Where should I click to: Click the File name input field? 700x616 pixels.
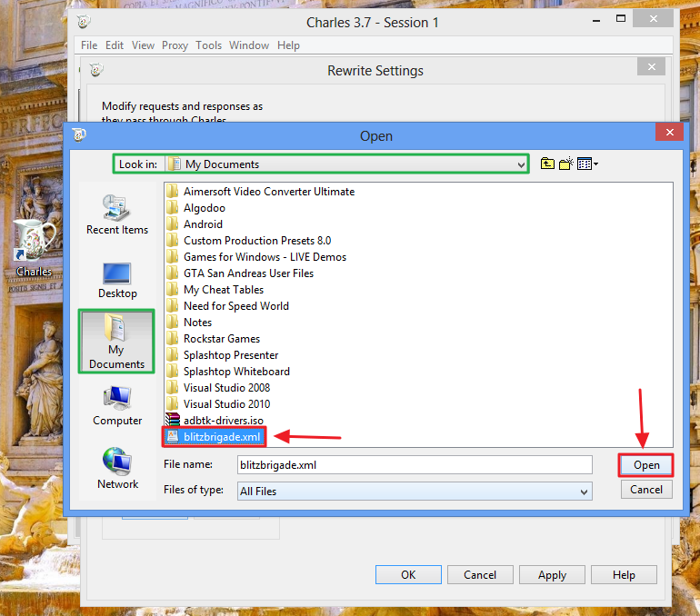click(415, 465)
